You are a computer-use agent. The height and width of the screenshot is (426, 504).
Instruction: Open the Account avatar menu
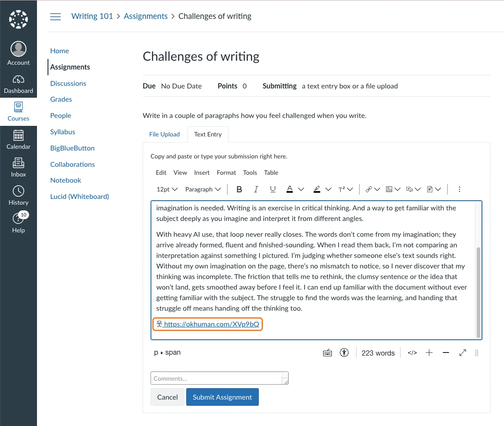pos(18,53)
